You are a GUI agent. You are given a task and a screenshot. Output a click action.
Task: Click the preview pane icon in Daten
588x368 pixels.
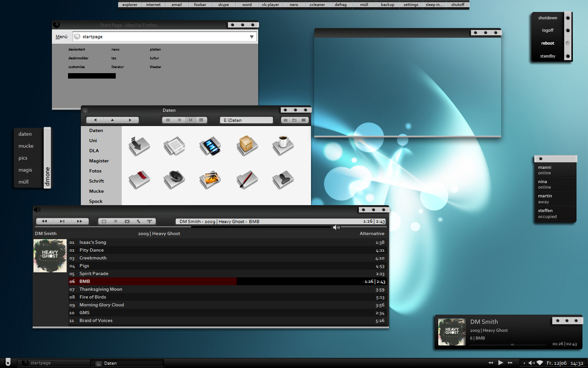(304, 120)
